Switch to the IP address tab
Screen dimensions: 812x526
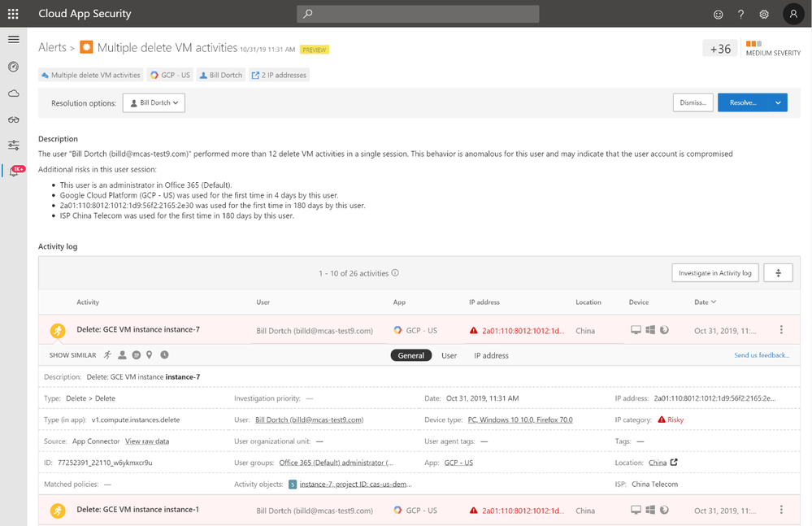tap(491, 355)
